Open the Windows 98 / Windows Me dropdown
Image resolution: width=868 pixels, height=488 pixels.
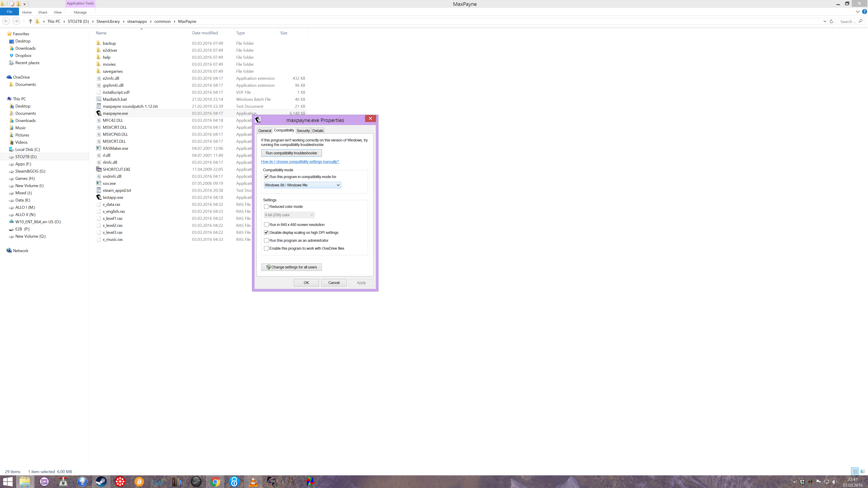[x=302, y=185]
